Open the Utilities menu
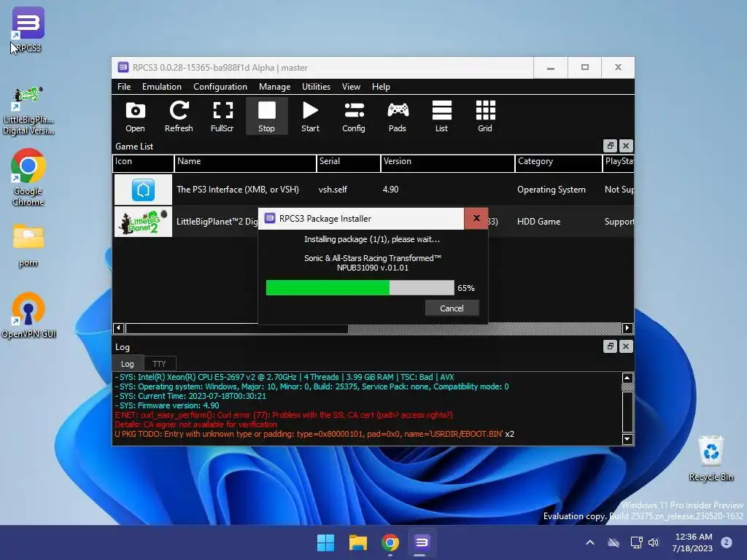Image resolution: width=747 pixels, height=560 pixels. [316, 87]
